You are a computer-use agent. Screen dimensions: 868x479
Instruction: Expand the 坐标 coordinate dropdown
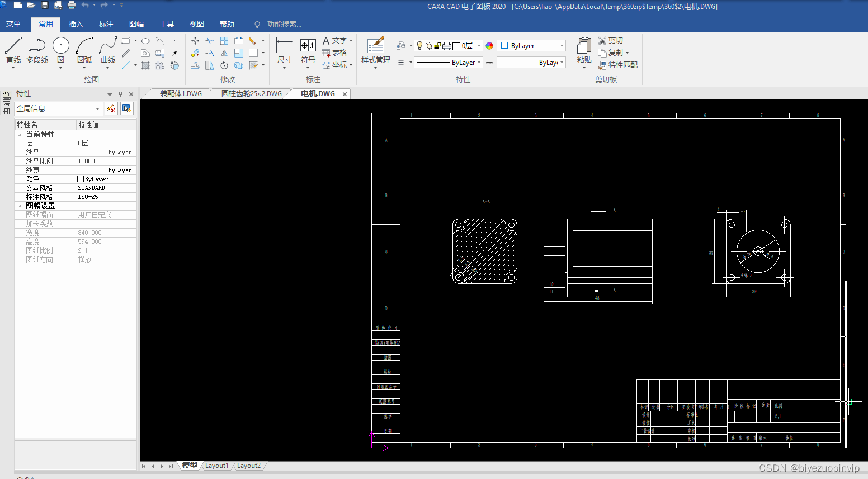tap(351, 65)
